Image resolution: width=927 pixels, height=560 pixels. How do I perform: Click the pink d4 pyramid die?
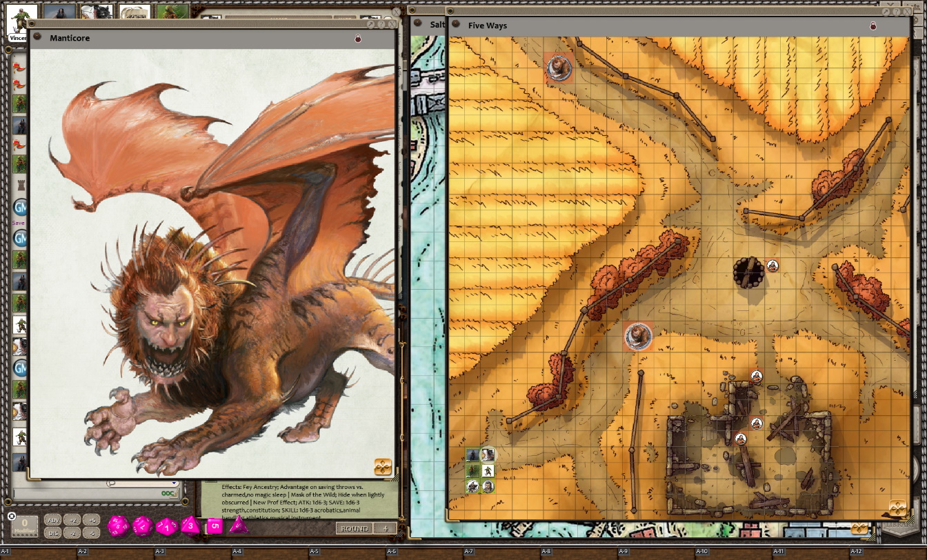239,526
